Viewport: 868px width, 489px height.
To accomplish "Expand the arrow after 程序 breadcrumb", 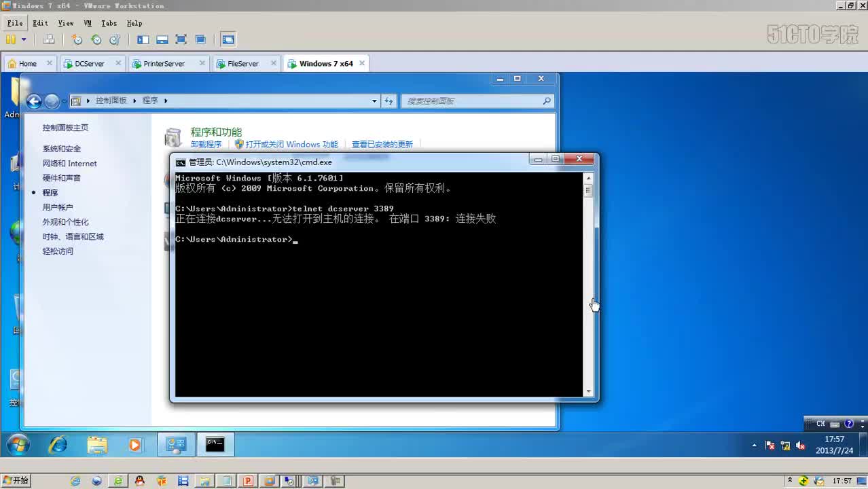I will [x=166, y=101].
